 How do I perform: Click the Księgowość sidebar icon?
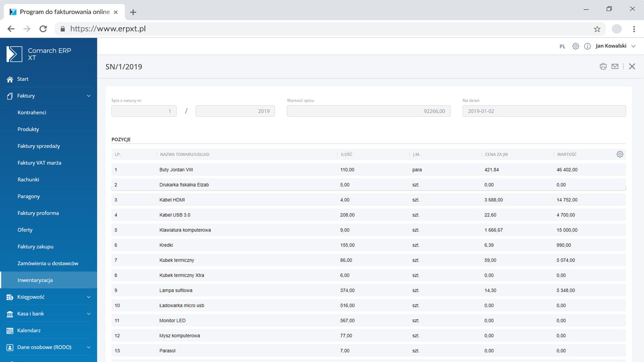click(x=10, y=297)
